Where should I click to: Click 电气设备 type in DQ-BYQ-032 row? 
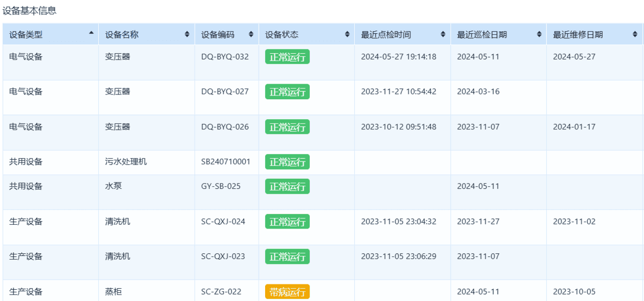(x=26, y=56)
